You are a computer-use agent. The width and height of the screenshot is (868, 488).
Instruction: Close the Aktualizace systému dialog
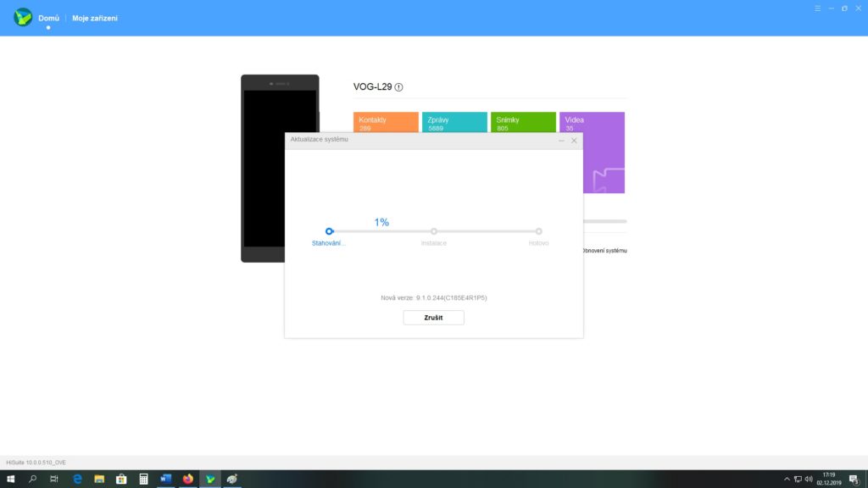tap(574, 141)
